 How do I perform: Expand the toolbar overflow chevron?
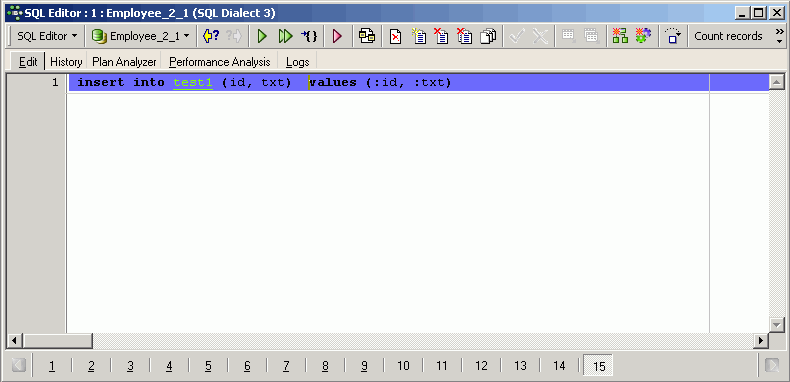pos(779,36)
